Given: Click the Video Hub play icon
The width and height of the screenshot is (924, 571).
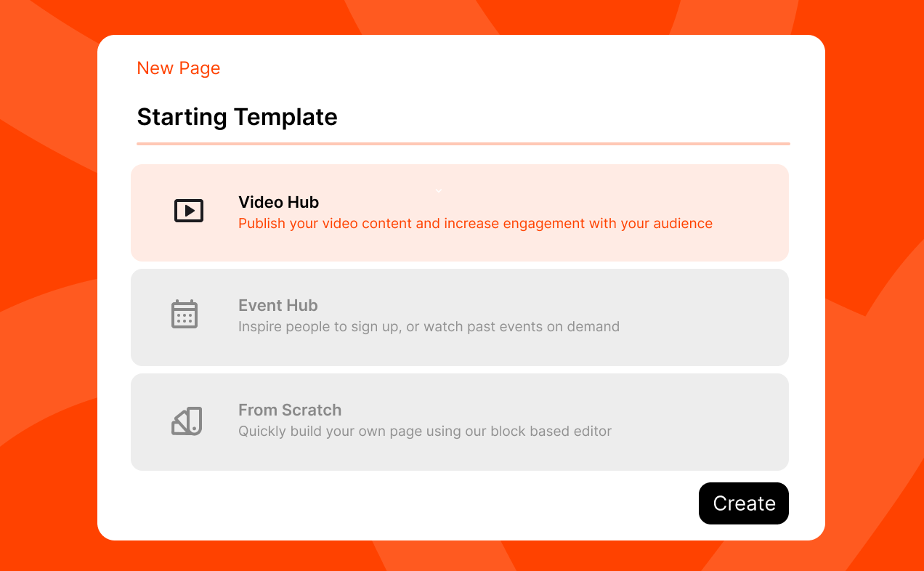Looking at the screenshot, I should [189, 211].
